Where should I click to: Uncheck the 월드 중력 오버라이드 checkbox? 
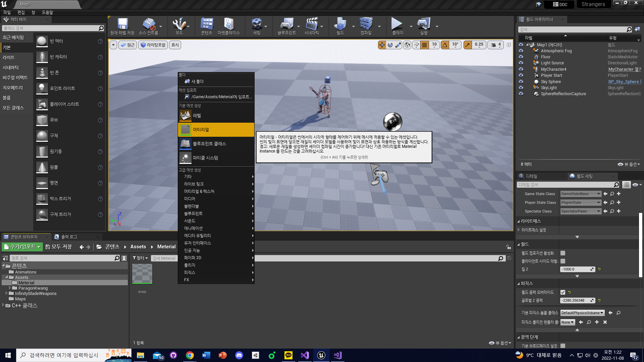(563, 292)
